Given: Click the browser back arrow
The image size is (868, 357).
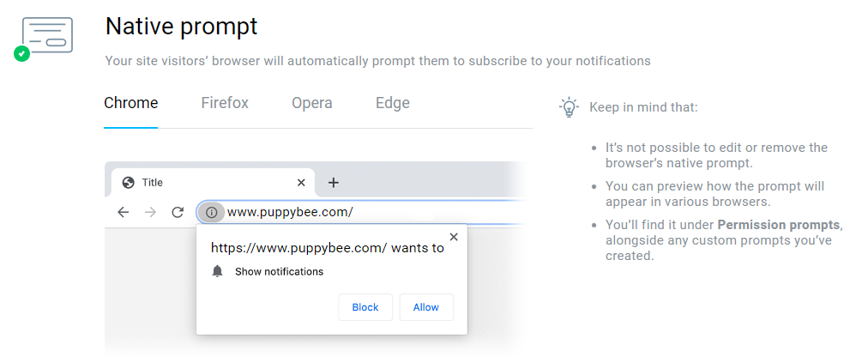Looking at the screenshot, I should (x=123, y=212).
